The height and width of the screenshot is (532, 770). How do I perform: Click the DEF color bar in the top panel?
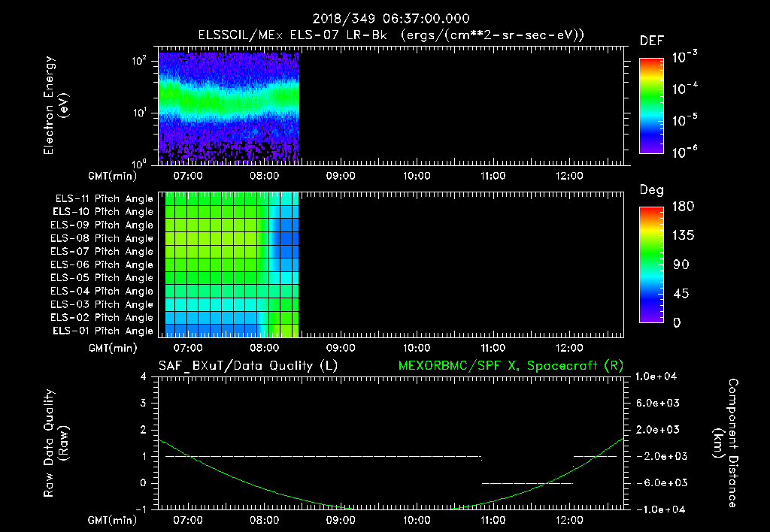651,106
